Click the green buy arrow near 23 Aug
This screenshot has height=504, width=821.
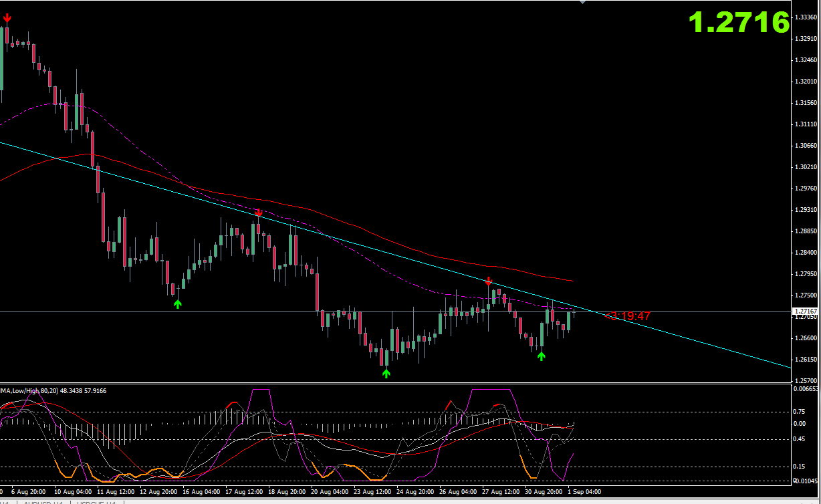[x=386, y=373]
